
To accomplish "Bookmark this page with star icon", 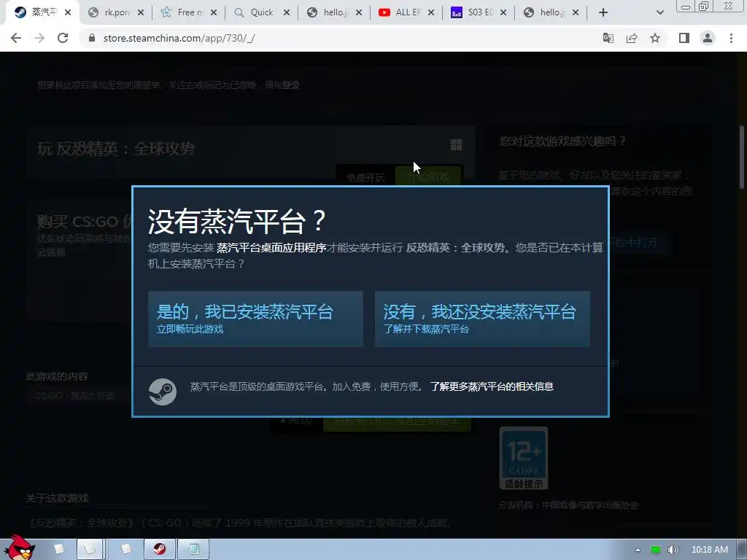I will tap(655, 38).
